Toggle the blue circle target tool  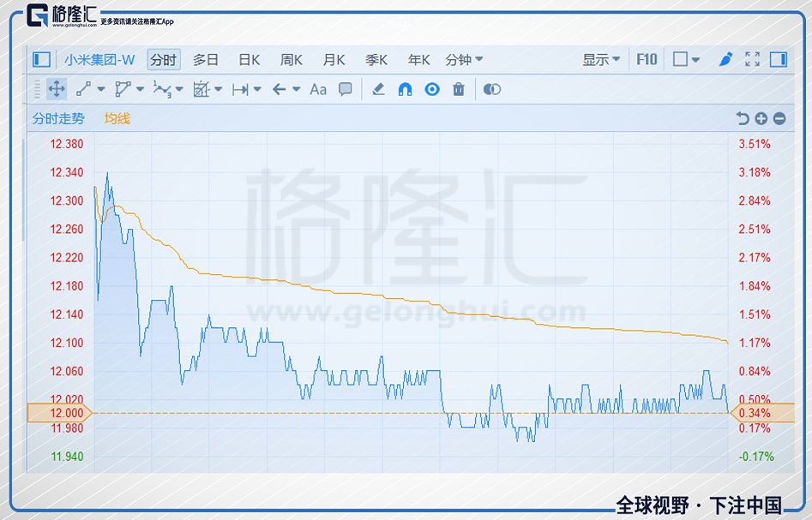(x=432, y=89)
